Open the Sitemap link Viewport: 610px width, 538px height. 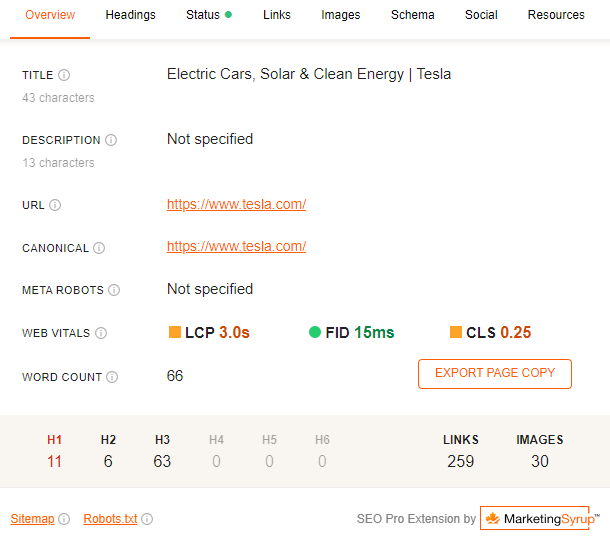pyautogui.click(x=32, y=519)
